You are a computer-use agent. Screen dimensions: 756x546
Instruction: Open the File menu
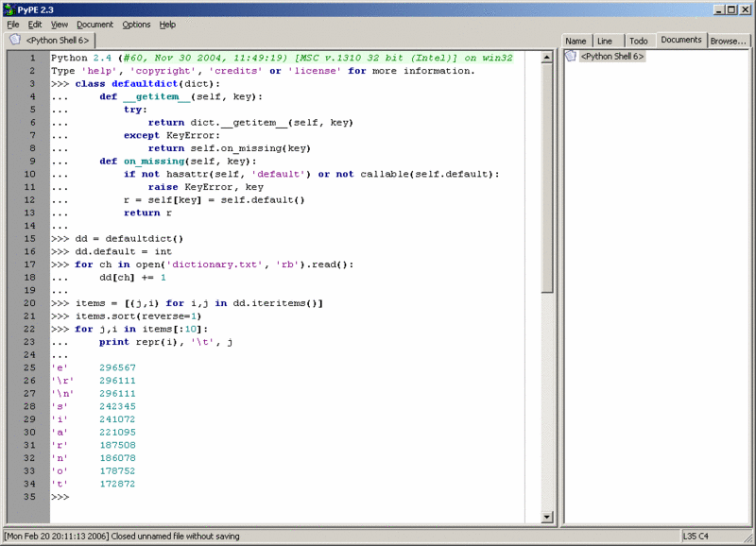click(13, 25)
